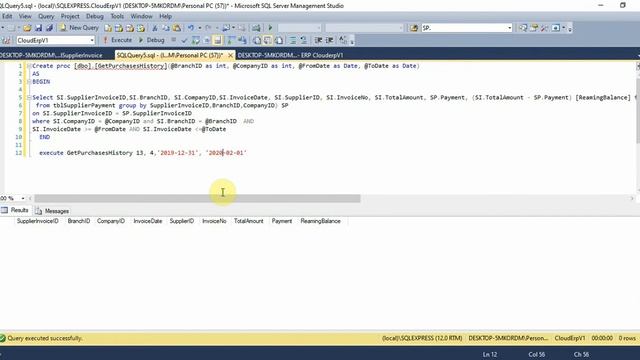Close the SQLQuery5.sql tab
Screen dimensions: 640x360
230,55
